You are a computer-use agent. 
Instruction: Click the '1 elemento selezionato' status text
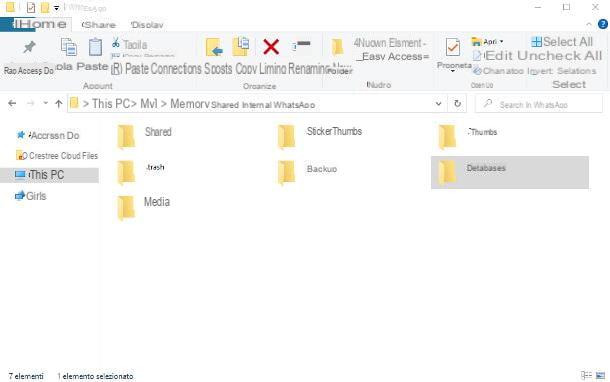95,376
